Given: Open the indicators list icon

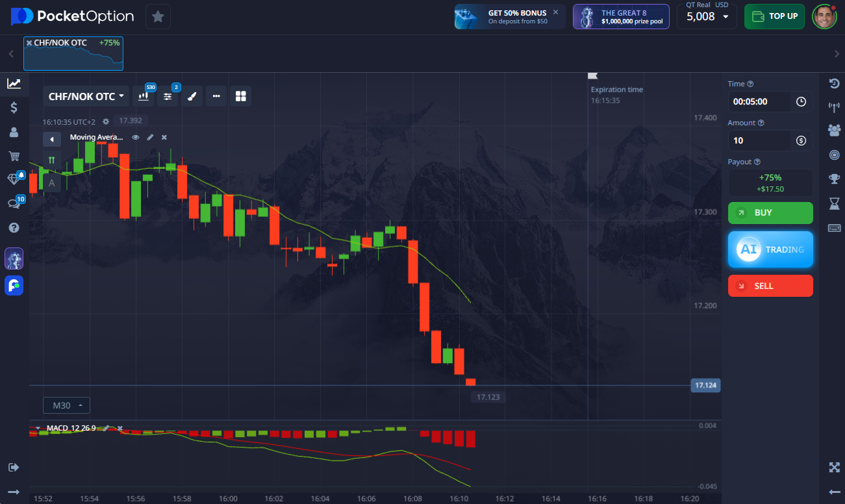Looking at the screenshot, I should pos(168,96).
